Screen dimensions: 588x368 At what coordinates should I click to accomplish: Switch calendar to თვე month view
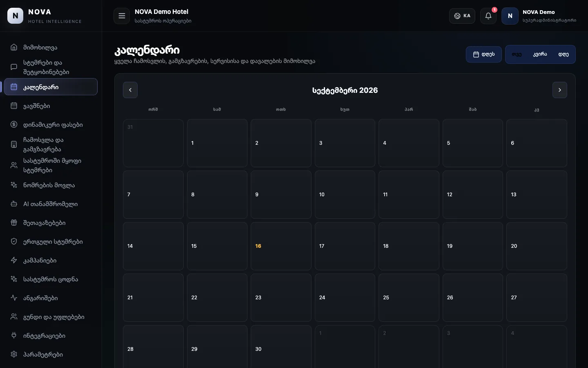click(x=517, y=54)
